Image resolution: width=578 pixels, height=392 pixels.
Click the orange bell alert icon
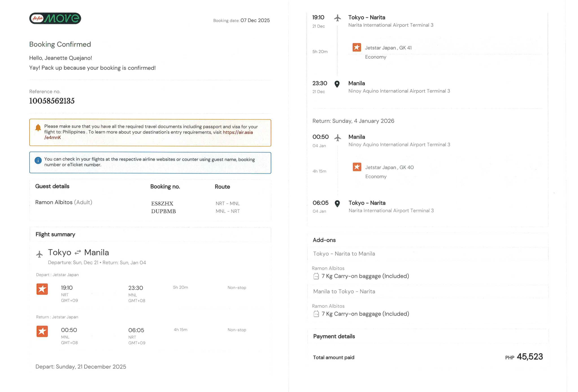tap(38, 128)
